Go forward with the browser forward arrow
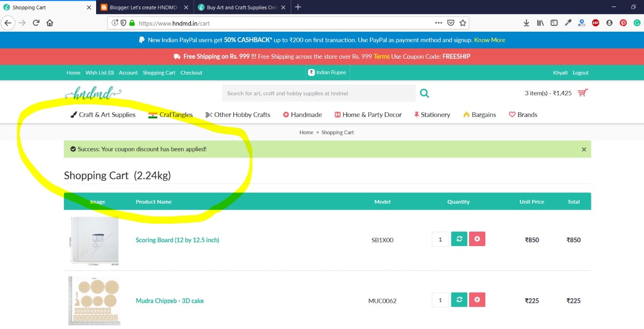 (22, 23)
